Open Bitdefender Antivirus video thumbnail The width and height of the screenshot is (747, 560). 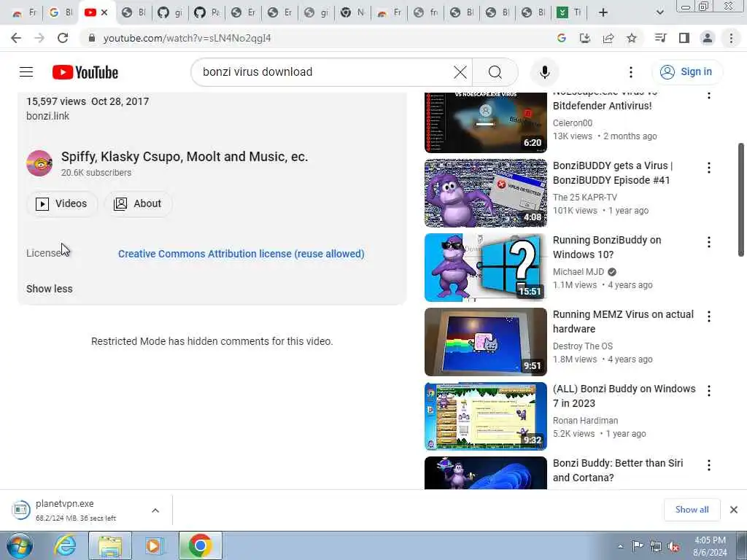pyautogui.click(x=485, y=122)
